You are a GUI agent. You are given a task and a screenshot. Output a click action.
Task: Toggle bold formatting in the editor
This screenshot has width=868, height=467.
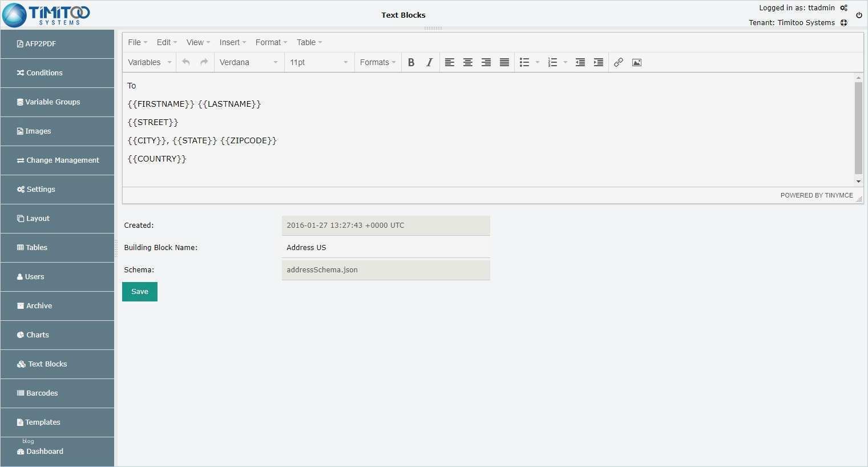[411, 62]
